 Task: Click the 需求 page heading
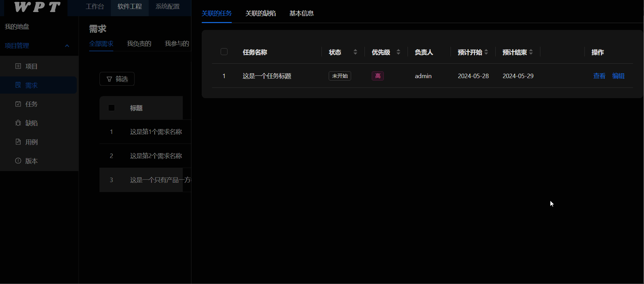(x=98, y=29)
